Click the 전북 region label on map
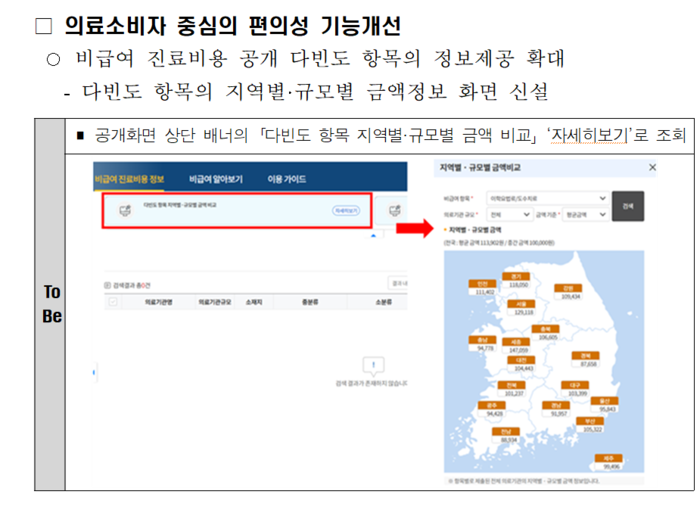 pos(512,385)
